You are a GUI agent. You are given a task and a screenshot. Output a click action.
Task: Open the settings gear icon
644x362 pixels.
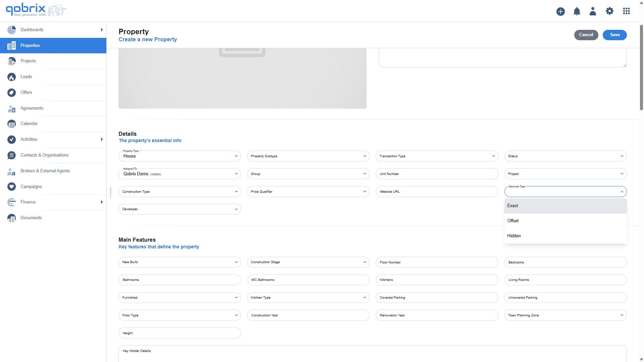click(x=610, y=11)
